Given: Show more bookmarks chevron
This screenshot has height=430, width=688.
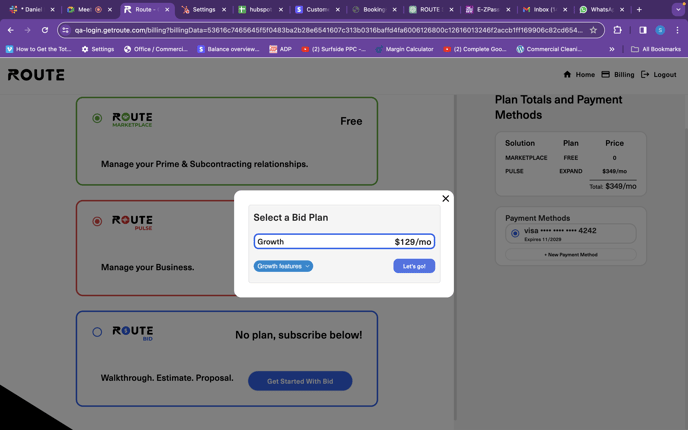Looking at the screenshot, I should [612, 49].
